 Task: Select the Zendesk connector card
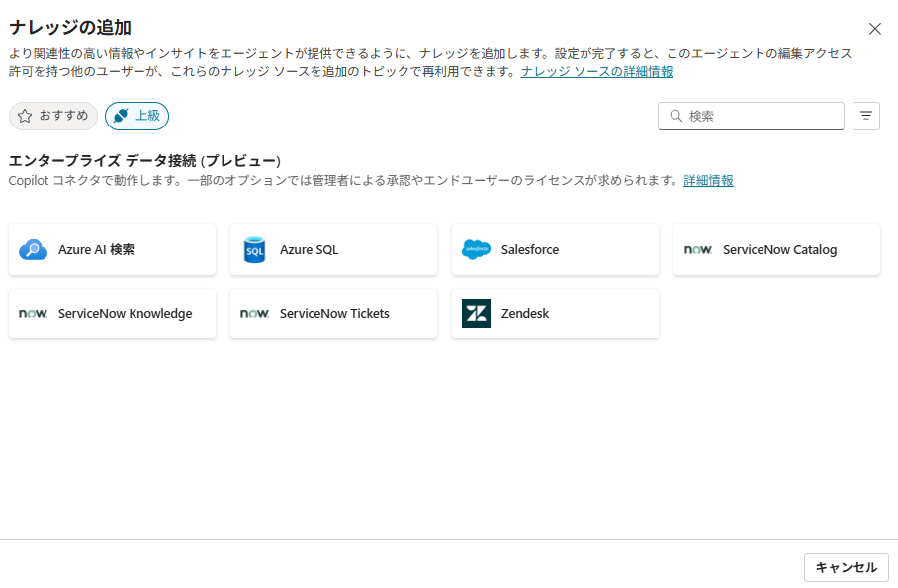555,313
